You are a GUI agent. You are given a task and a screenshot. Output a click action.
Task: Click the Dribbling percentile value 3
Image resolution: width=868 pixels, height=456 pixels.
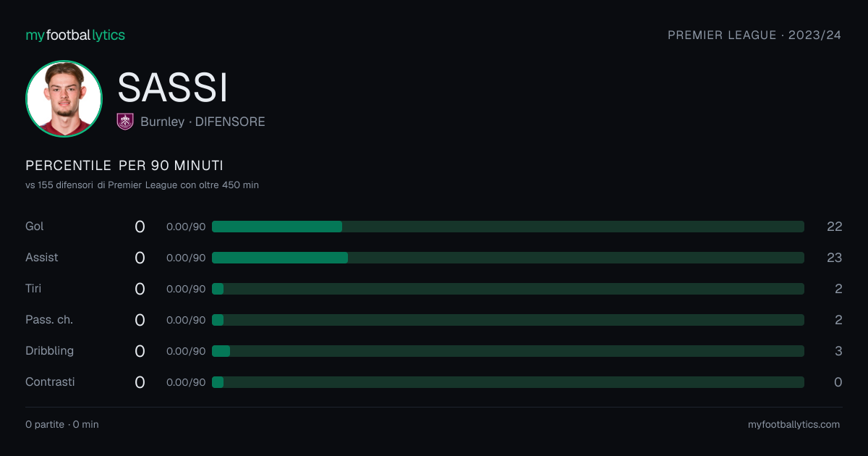point(838,351)
